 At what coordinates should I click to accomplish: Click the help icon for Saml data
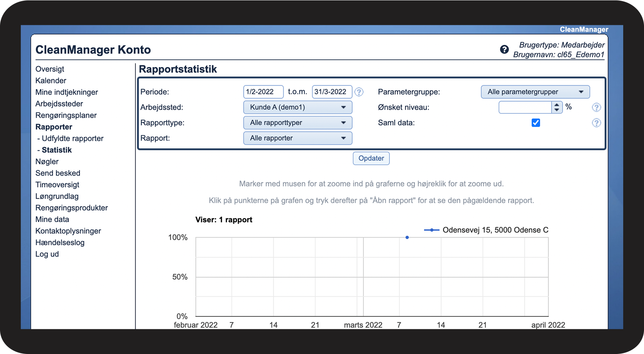click(x=596, y=123)
